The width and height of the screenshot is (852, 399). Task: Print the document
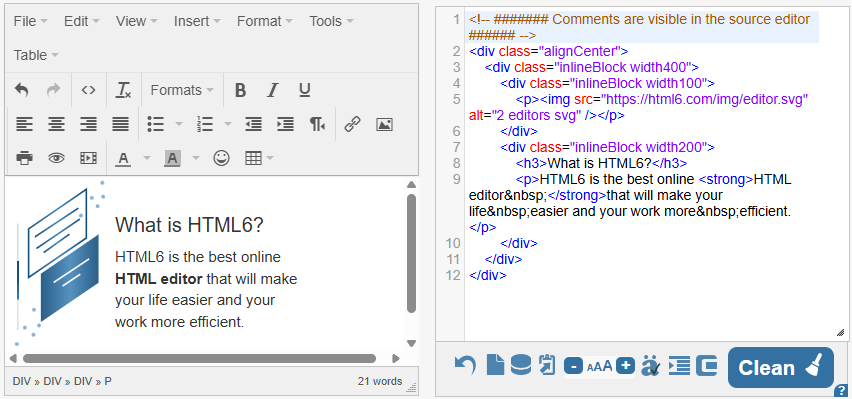(24, 158)
